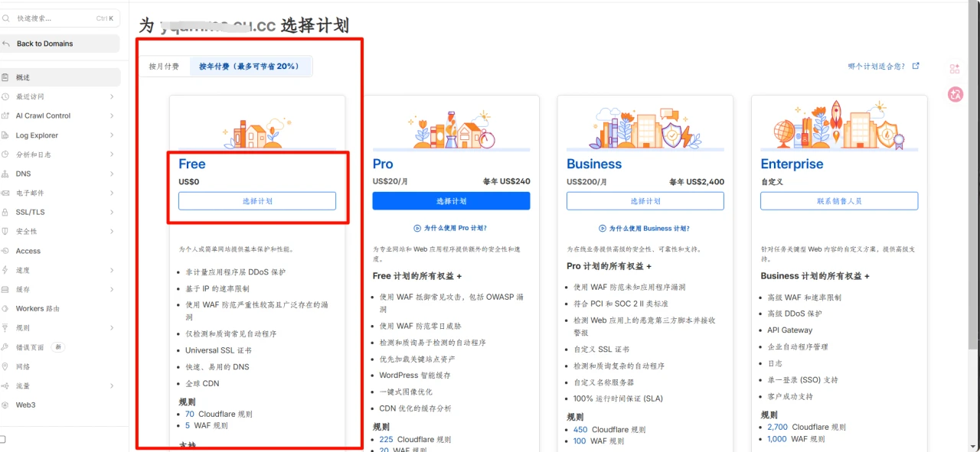Viewport: 980px width, 452px height.
Task: Click the 电子邮件 envelope icon
Action: click(5, 193)
